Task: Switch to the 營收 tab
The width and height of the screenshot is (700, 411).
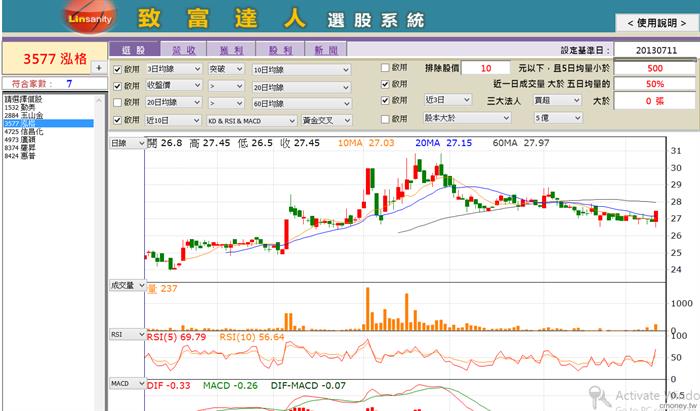Action: click(x=183, y=50)
